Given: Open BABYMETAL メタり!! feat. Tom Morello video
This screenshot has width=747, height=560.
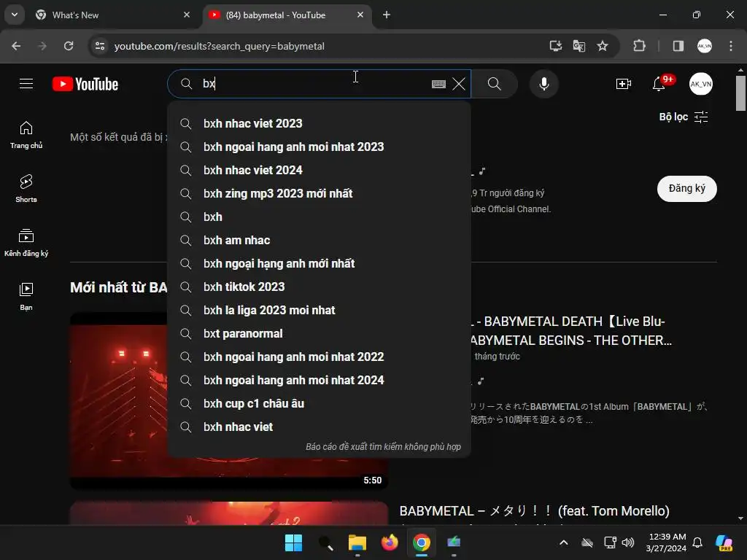Looking at the screenshot, I should pyautogui.click(x=534, y=511).
